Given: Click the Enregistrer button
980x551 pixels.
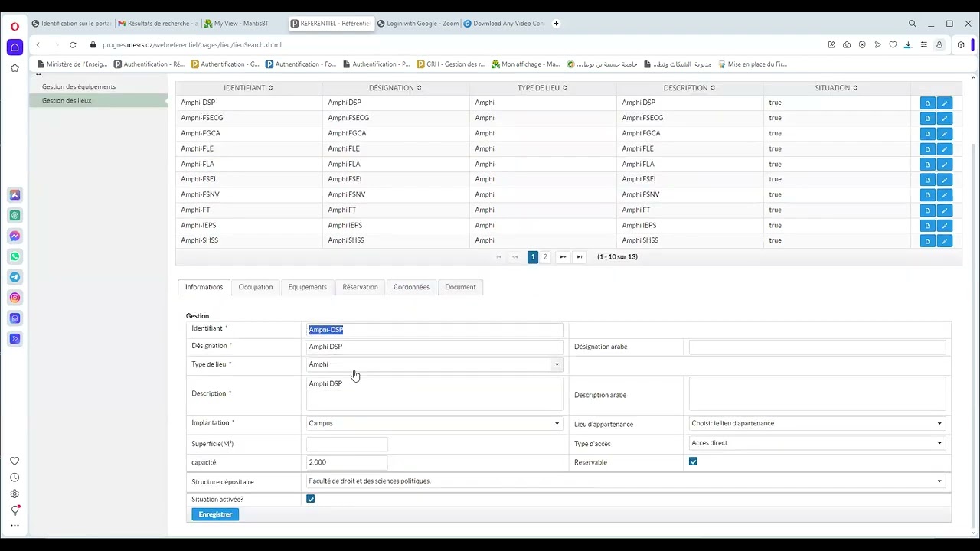Looking at the screenshot, I should [215, 514].
